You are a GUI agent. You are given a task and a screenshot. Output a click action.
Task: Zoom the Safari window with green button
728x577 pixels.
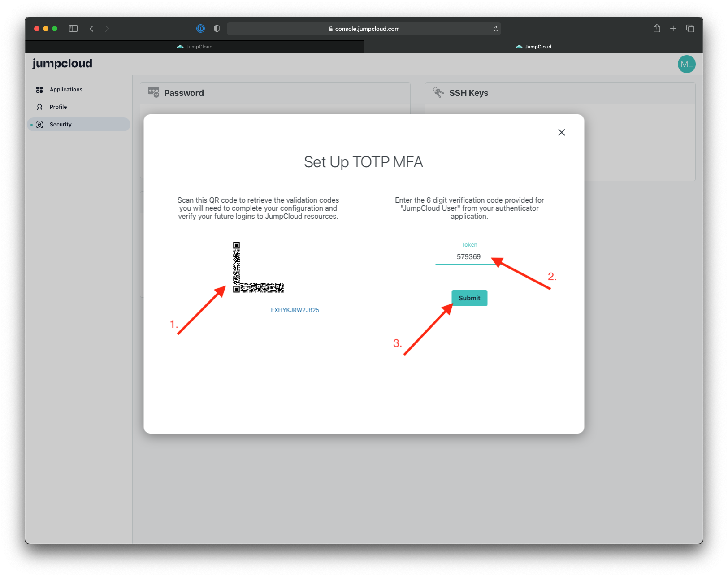(x=55, y=29)
